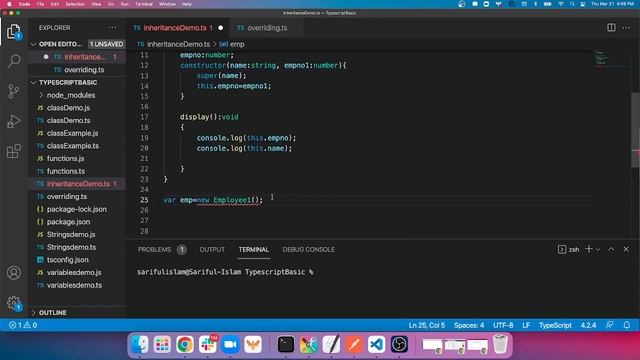Open Accounts menu in activity bar
The image size is (640, 360).
pyautogui.click(x=13, y=273)
